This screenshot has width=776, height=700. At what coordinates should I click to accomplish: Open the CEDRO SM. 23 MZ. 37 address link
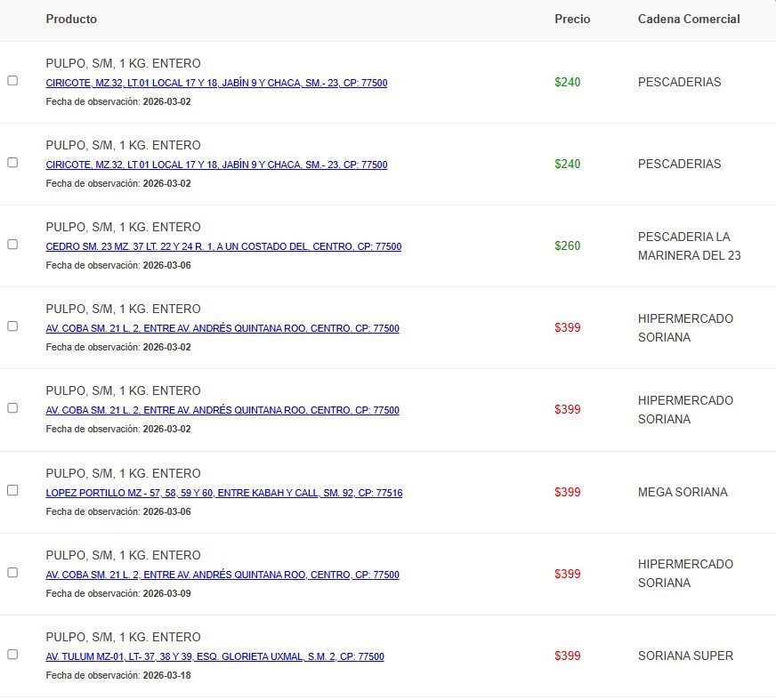223,247
